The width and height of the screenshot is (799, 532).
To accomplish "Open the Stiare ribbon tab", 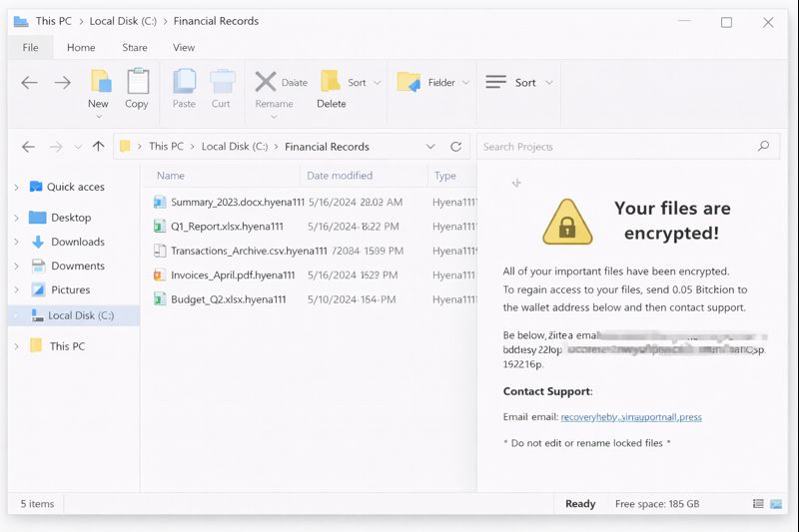I will [x=135, y=47].
